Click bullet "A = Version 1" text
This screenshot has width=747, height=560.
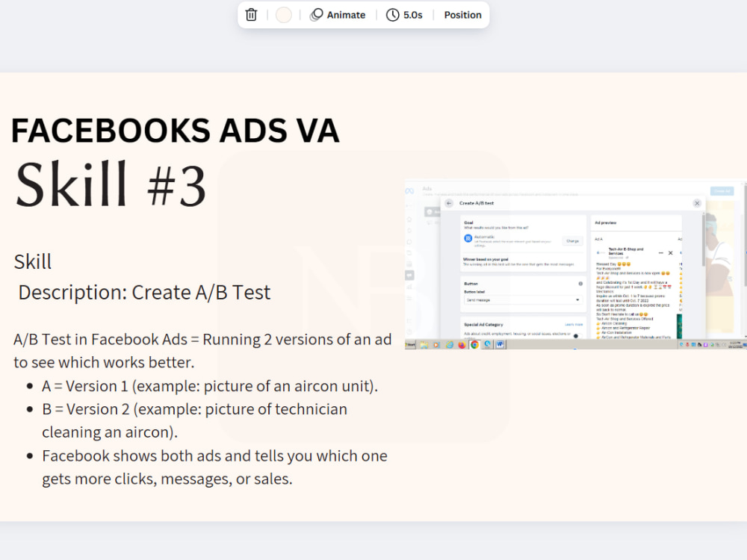click(210, 386)
